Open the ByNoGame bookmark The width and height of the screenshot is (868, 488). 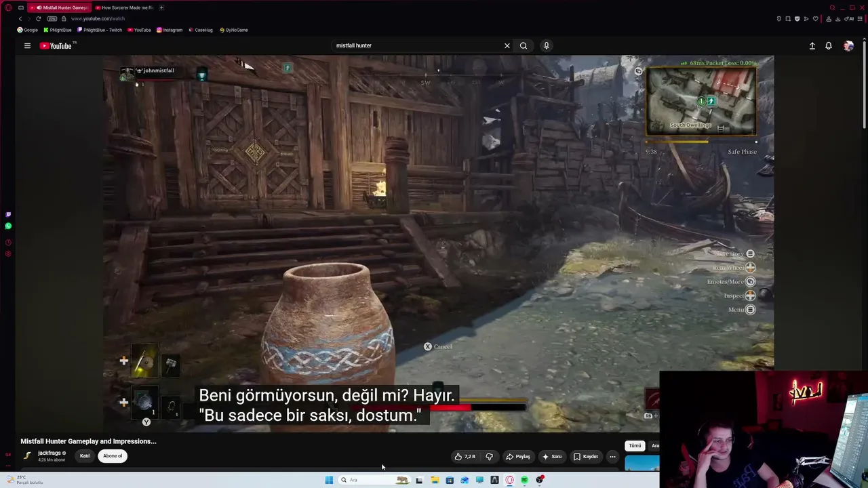(234, 30)
